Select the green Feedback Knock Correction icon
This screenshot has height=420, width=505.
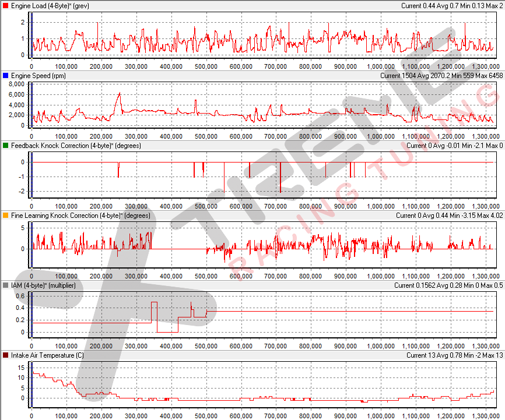pyautogui.click(x=6, y=146)
